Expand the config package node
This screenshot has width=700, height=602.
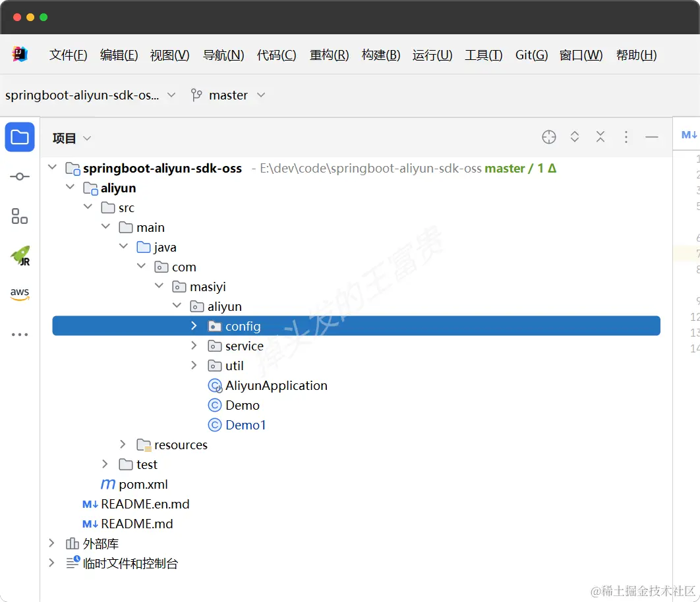pos(194,326)
